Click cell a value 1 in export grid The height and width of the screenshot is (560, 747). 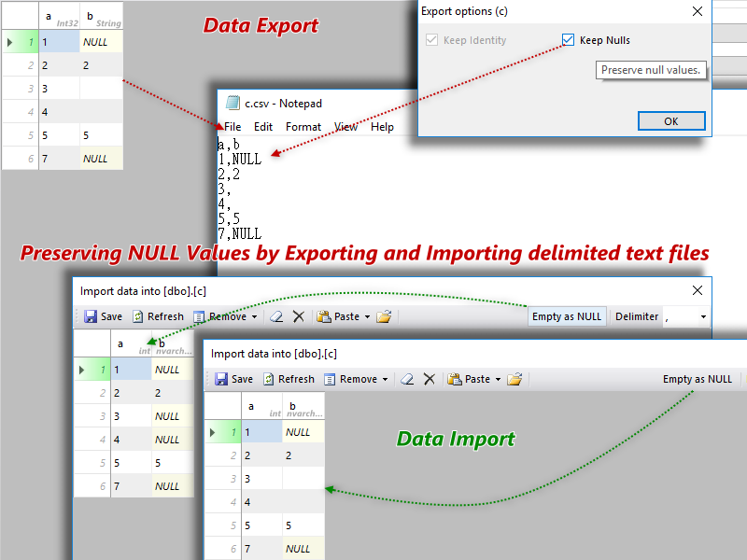click(59, 42)
